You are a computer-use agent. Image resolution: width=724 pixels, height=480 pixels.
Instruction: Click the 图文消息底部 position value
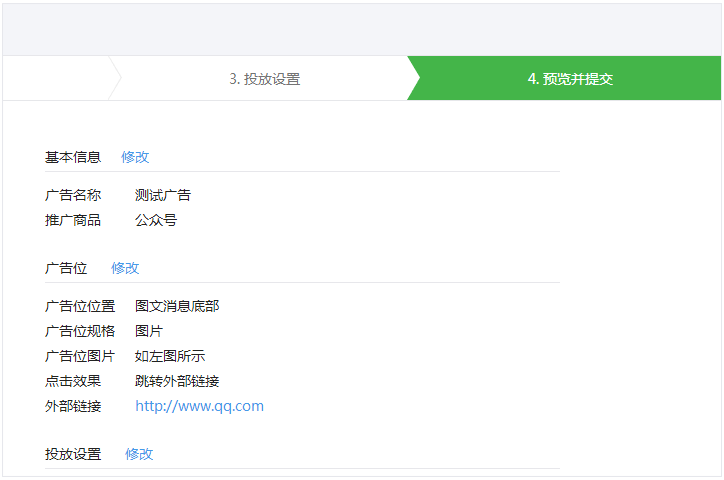click(177, 306)
